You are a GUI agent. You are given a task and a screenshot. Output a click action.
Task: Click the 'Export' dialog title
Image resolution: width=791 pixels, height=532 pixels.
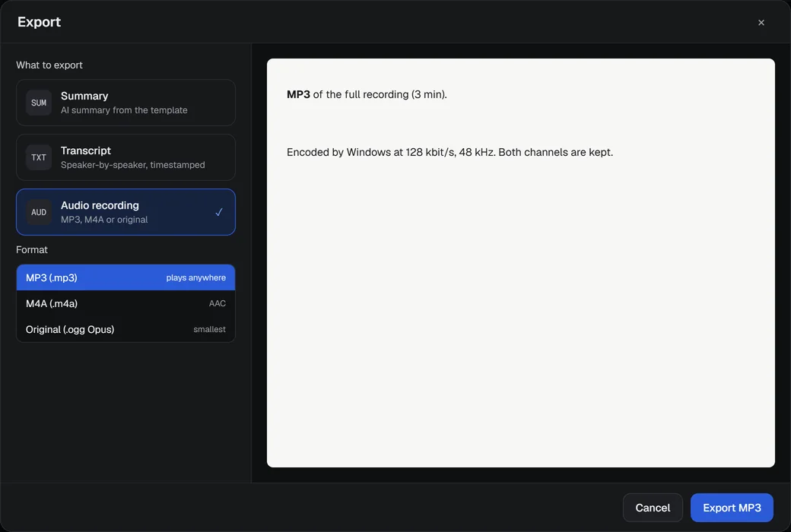39,22
